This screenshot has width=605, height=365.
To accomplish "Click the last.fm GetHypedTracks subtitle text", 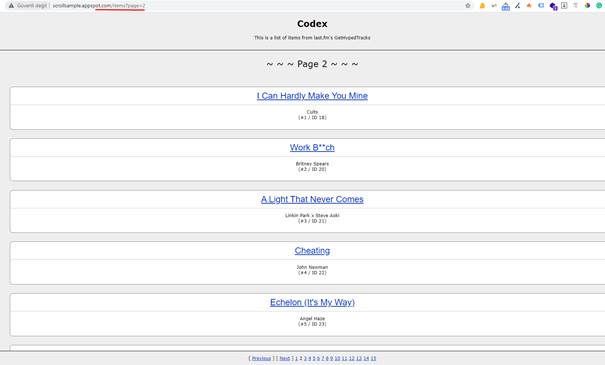I will [x=312, y=38].
